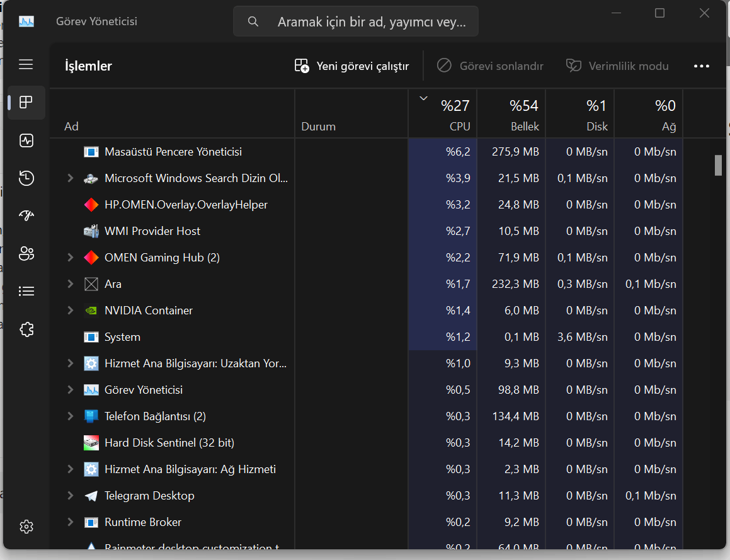Sort processes by Disk column header
This screenshot has height=560, width=730.
(580, 114)
